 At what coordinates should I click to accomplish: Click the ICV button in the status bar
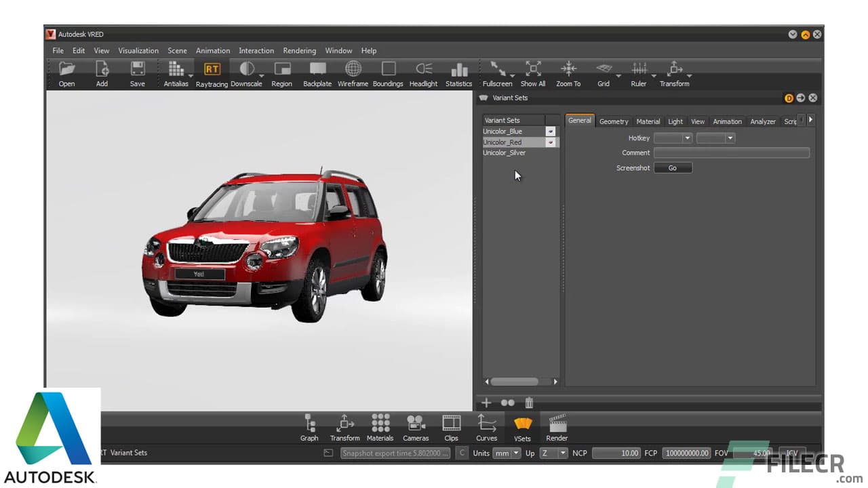coord(792,453)
